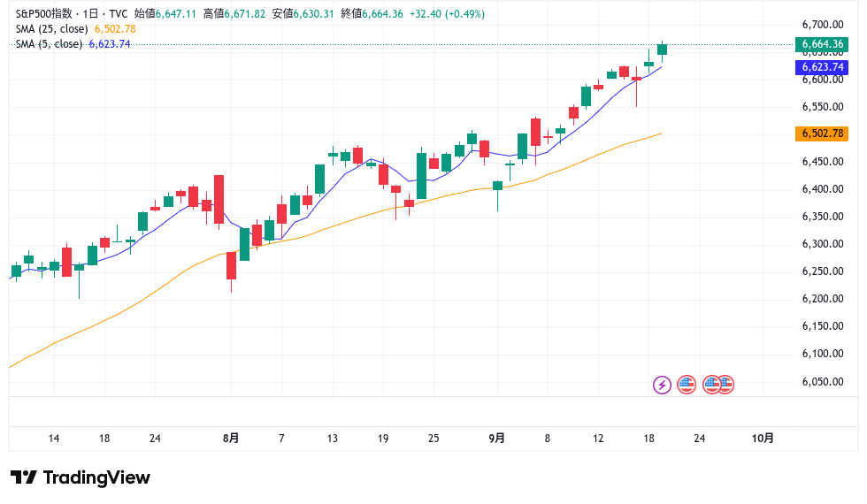
Task: Click the 6,100.00 level on price axis
Action: coord(820,354)
